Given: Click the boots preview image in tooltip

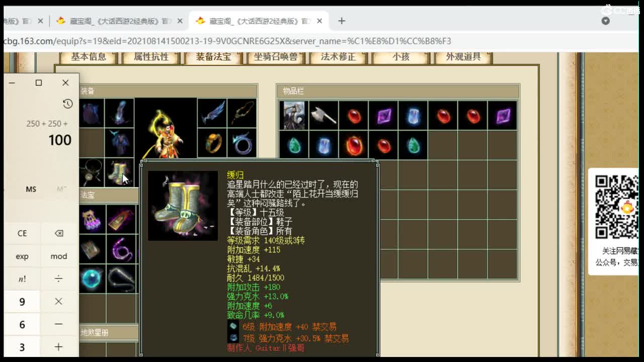Looking at the screenshot, I should coord(183,206).
